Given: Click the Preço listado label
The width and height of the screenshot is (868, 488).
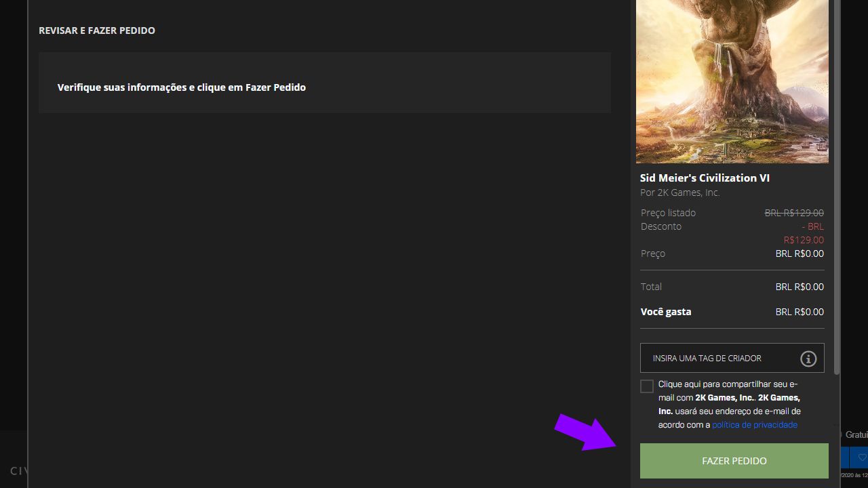Looking at the screenshot, I should tap(668, 213).
